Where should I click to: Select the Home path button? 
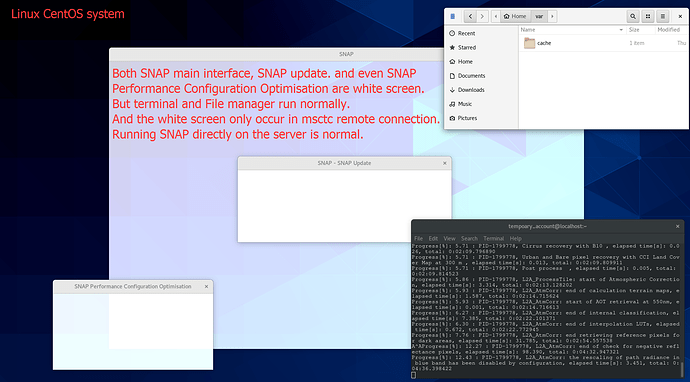(515, 16)
